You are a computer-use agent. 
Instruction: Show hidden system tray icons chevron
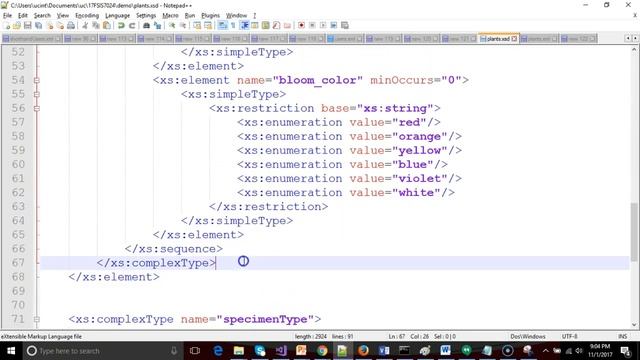546,351
